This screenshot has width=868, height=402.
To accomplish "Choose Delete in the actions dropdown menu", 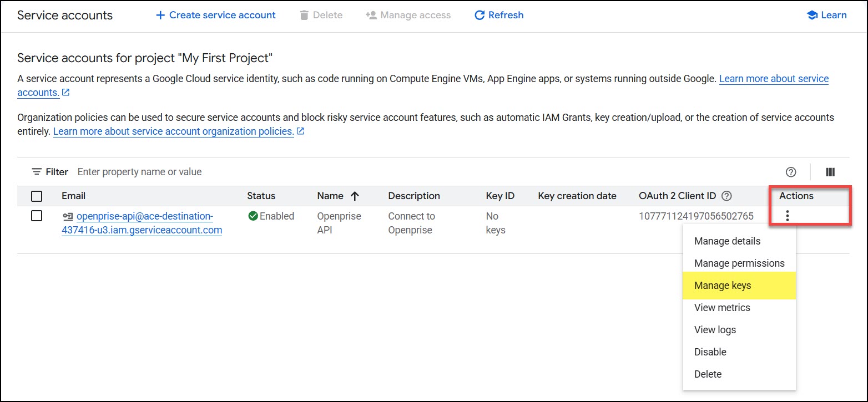I will pyautogui.click(x=739, y=374).
